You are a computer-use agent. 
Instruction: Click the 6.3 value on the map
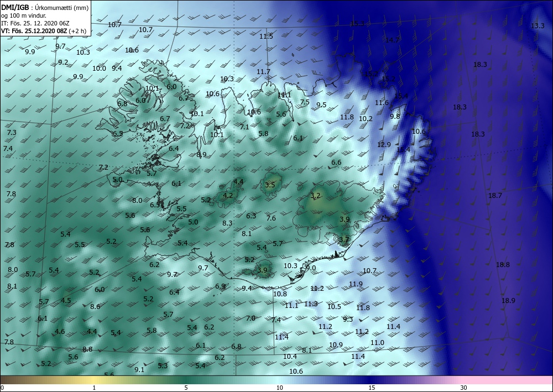[251, 216]
